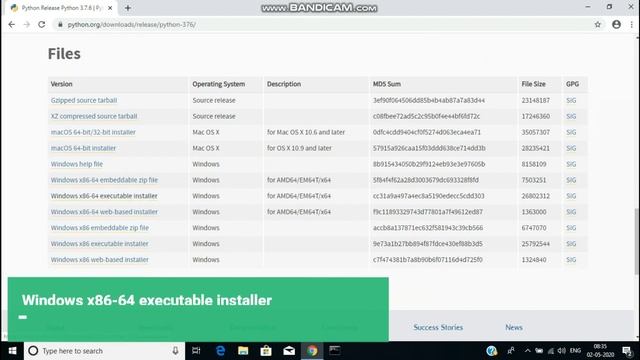Screen dimensions: 640x360
Task: Download macOS 64-bit installer
Action: tap(83, 148)
